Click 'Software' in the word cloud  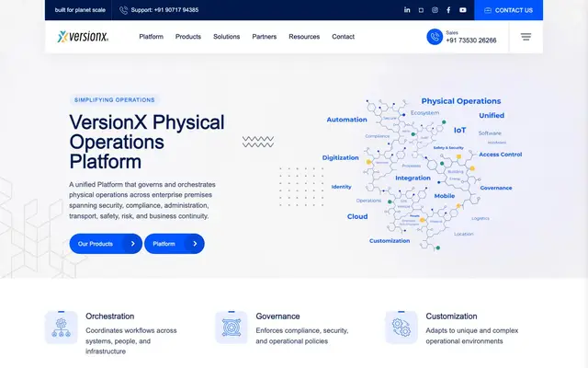(x=490, y=132)
